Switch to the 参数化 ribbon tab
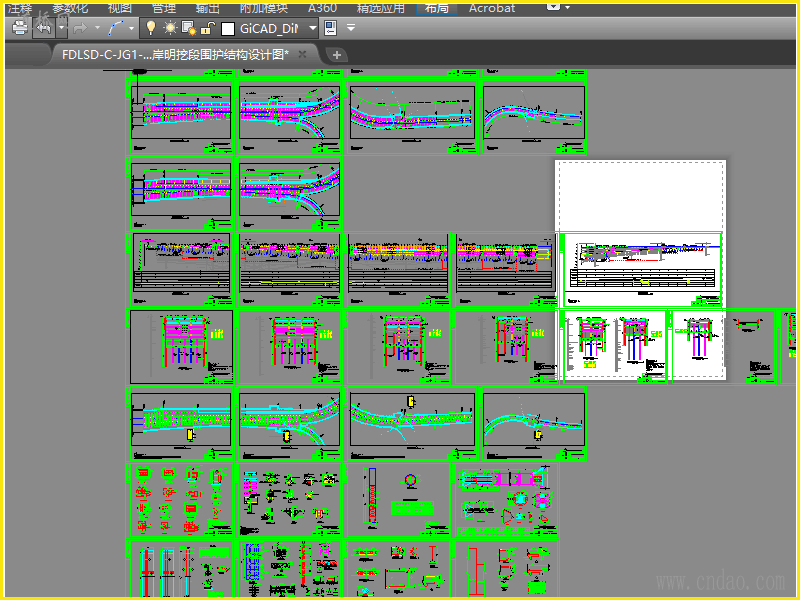 click(70, 9)
